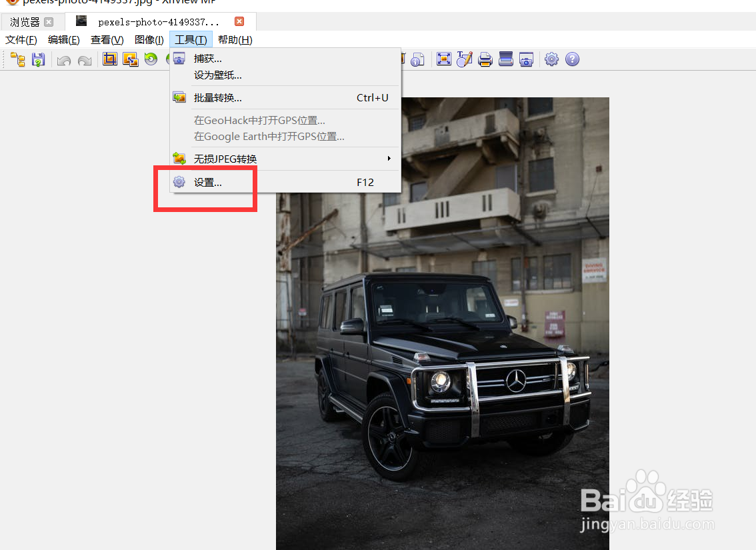Viewport: 756px width, 550px height.
Task: Open the 图像(I) menu
Action: (149, 40)
